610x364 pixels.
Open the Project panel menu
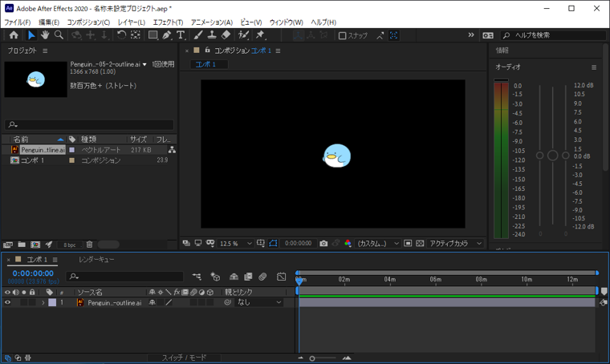click(x=45, y=51)
